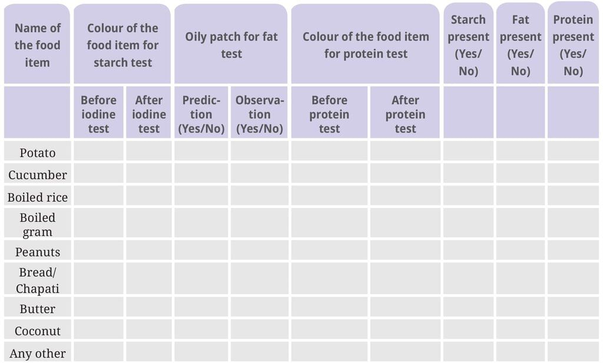Screen dimensions: 603x364
Task: Select the 'After protein test' subheader
Action: [405, 114]
